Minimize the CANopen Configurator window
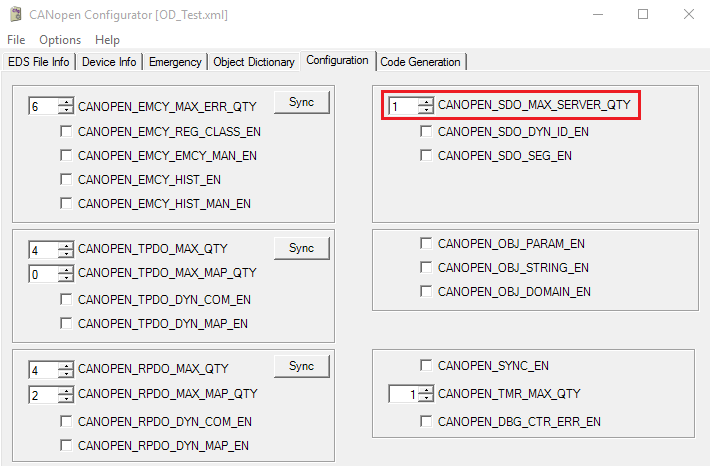710x466 pixels. point(598,14)
